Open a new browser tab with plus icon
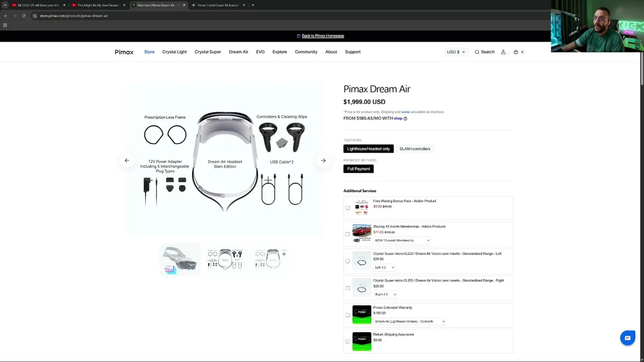 point(253,5)
